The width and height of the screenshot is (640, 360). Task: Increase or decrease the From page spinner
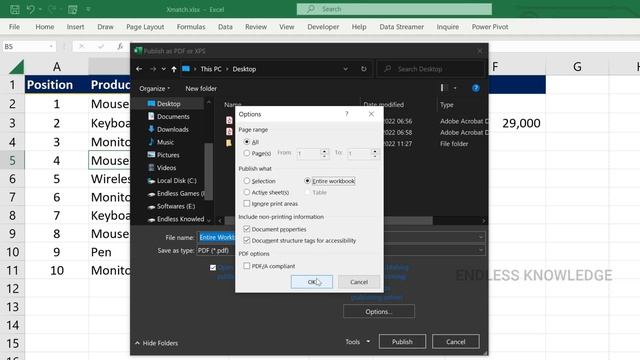[324, 153]
